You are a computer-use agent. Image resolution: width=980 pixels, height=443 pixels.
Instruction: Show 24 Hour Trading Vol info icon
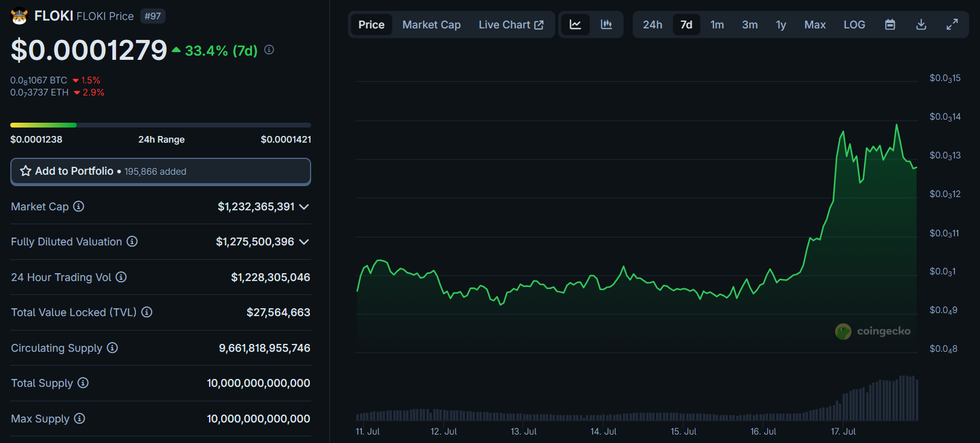point(121,277)
